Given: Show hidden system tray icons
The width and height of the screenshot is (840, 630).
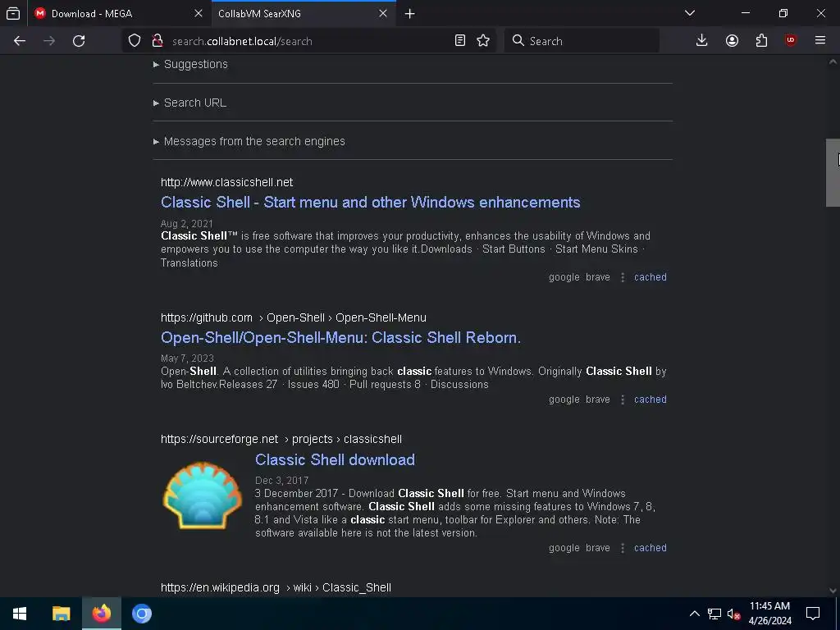Looking at the screenshot, I should point(694,614).
